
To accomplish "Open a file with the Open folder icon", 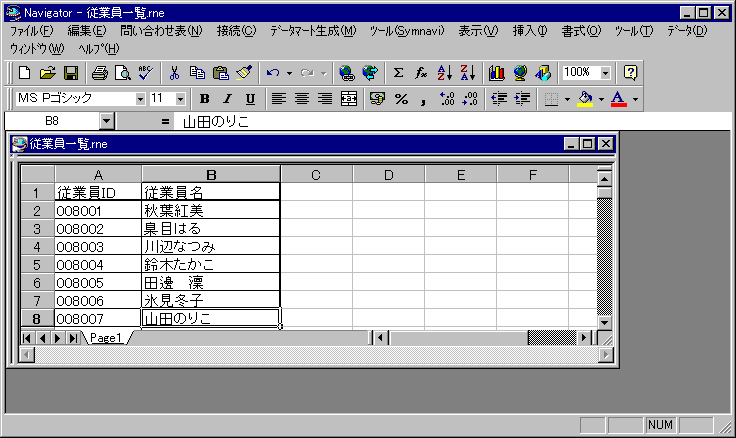I will pos(47,73).
